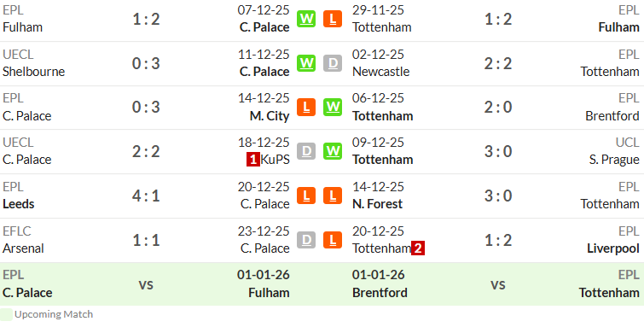Click the 4 : 1 Leeds score
The width and height of the screenshot is (644, 333).
click(146, 196)
